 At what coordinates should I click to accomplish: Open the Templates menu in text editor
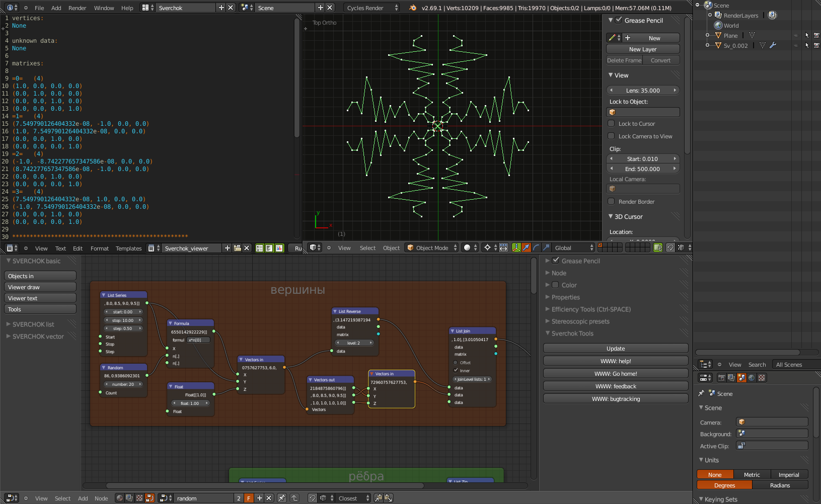coord(129,248)
